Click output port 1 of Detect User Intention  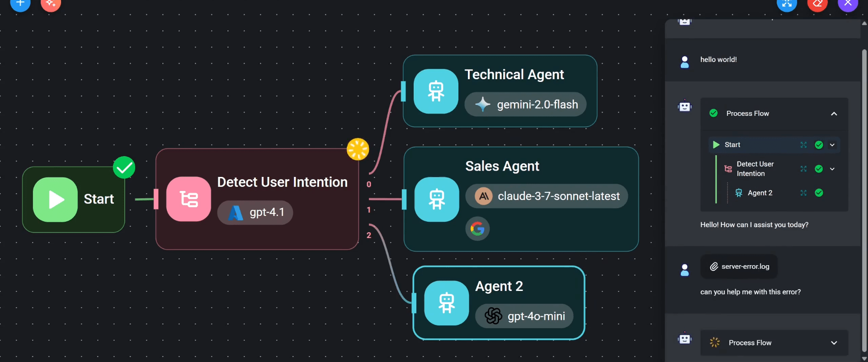tap(369, 210)
